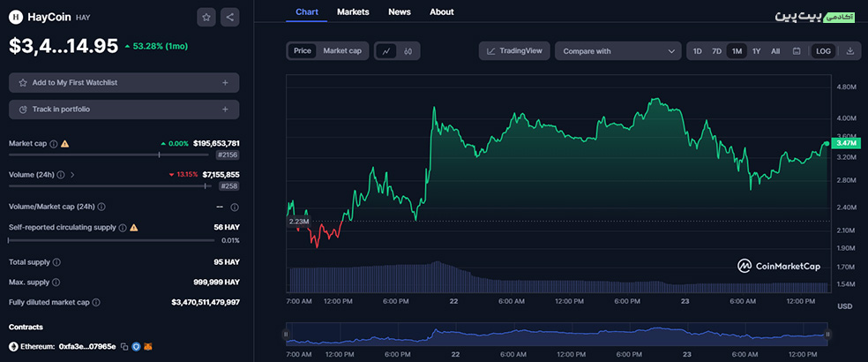868x362 pixels.
Task: Select 1M time range
Action: click(737, 51)
